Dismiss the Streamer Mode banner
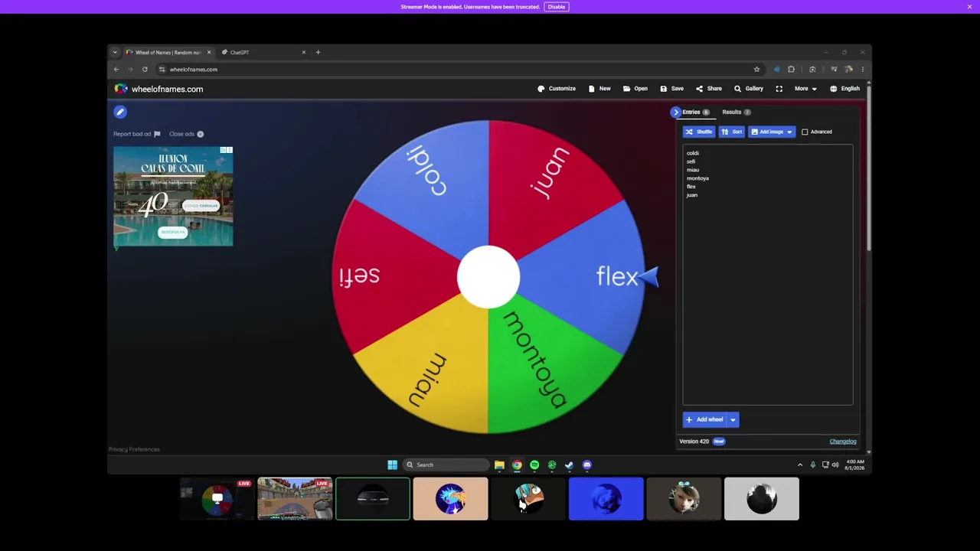 tap(969, 7)
